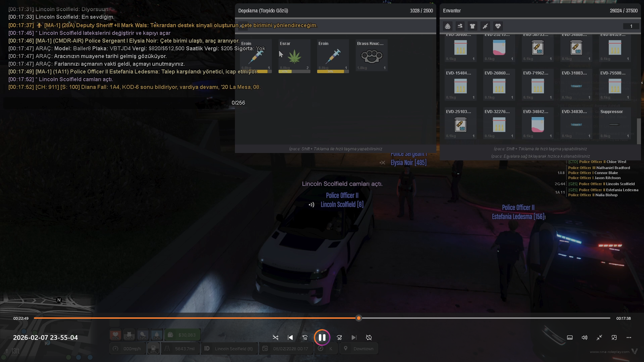Skip forward 30 seconds
The height and width of the screenshot is (362, 644).
(339, 338)
